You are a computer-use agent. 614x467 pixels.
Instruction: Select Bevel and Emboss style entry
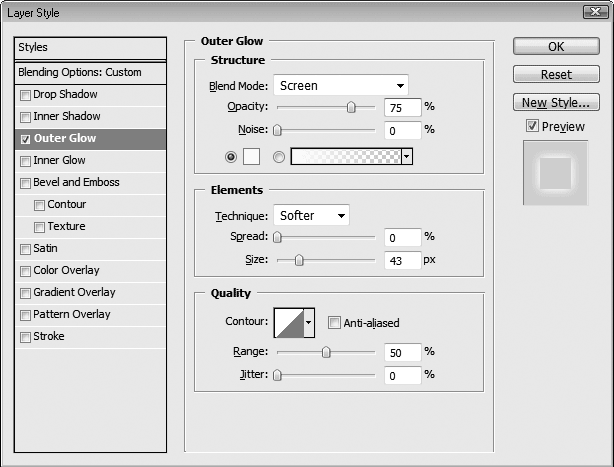point(90,182)
